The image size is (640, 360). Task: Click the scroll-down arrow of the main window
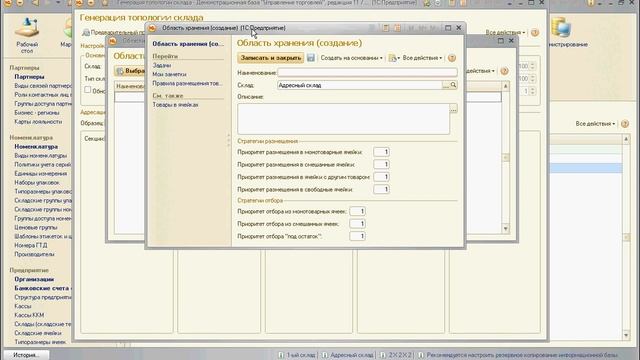click(626, 335)
